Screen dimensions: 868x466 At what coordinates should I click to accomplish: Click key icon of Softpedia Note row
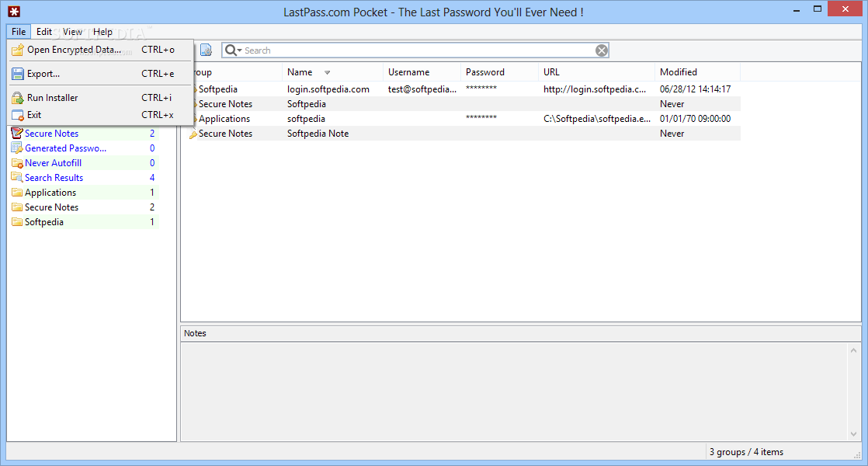coord(193,134)
